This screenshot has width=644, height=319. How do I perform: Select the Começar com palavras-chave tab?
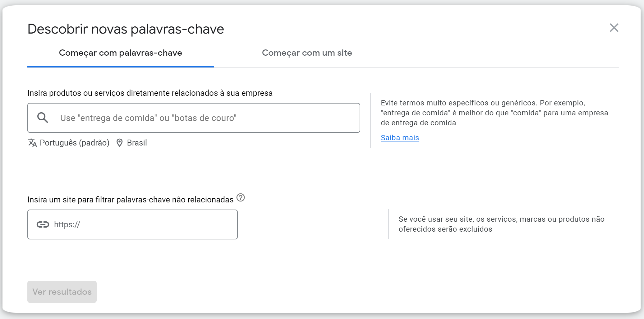tap(121, 53)
